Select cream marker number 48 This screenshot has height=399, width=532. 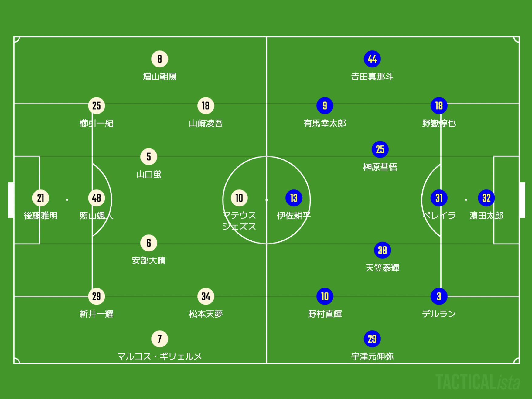pyautogui.click(x=97, y=198)
